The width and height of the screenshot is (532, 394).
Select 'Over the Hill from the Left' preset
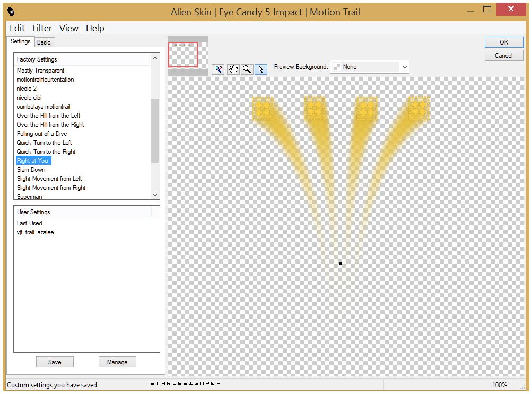[x=48, y=116]
